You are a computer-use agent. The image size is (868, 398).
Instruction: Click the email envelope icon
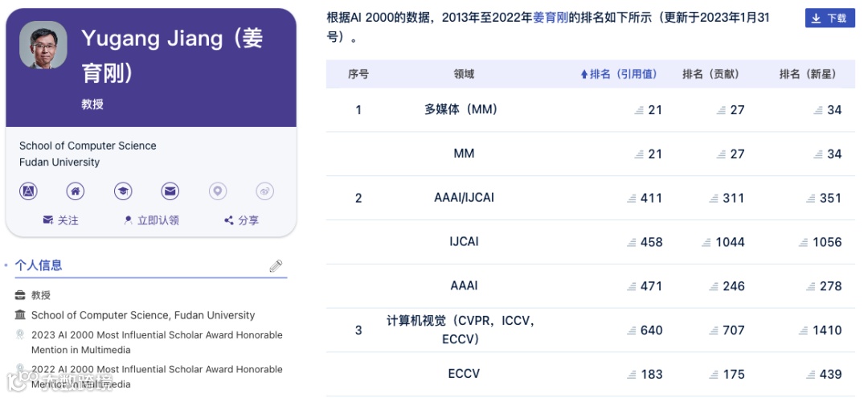click(170, 191)
